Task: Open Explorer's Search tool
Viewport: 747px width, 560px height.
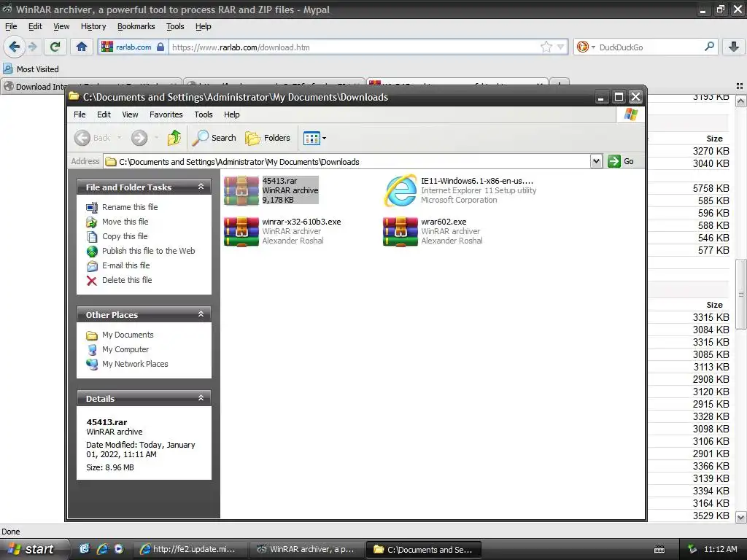Action: (214, 138)
